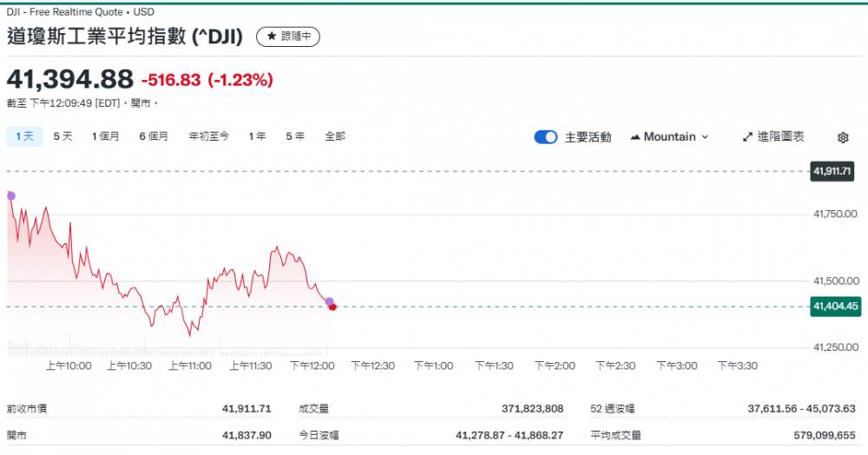Select 年初至今 year-to-date range

coord(209,136)
